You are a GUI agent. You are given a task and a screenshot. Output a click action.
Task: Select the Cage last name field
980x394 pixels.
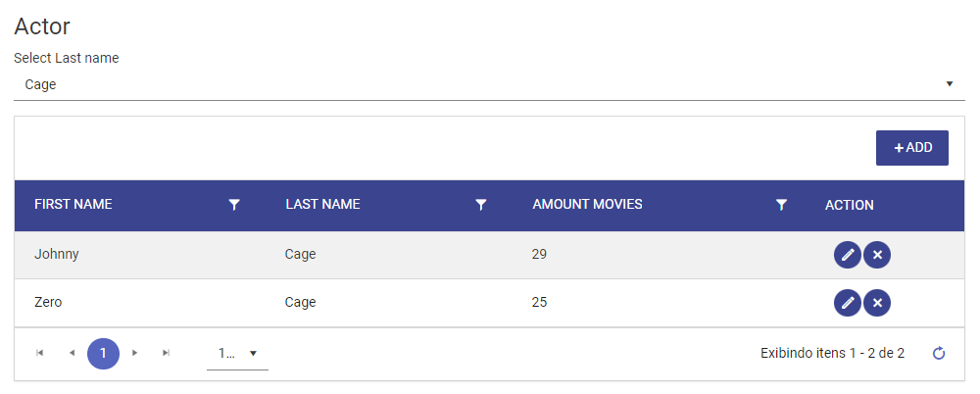pos(489,84)
